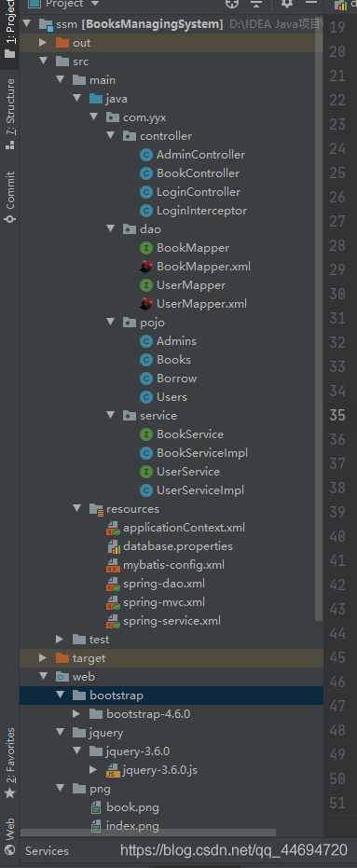
Task: Select the jquery-3.6.0.js file
Action: [160, 770]
